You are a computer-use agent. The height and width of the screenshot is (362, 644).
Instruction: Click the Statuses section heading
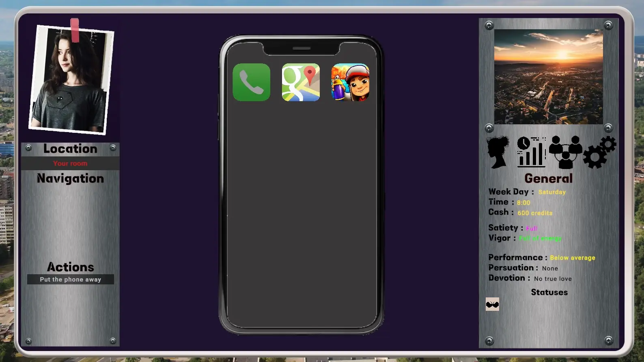(x=549, y=292)
